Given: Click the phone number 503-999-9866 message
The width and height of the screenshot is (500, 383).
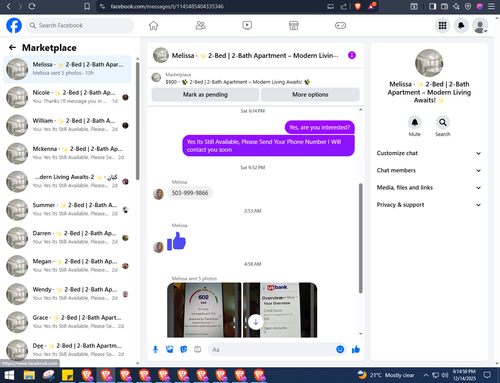Looking at the screenshot, I should (x=190, y=193).
